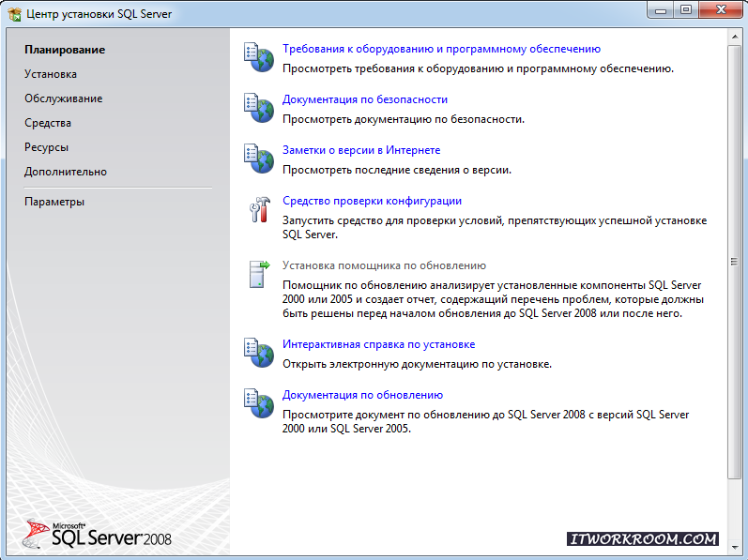
Task: Click the scrollbar down arrow
Action: point(734,547)
